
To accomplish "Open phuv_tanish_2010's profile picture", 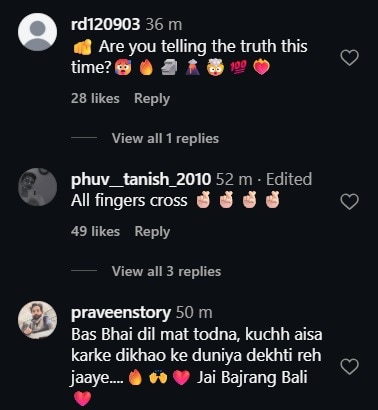I will [37, 187].
